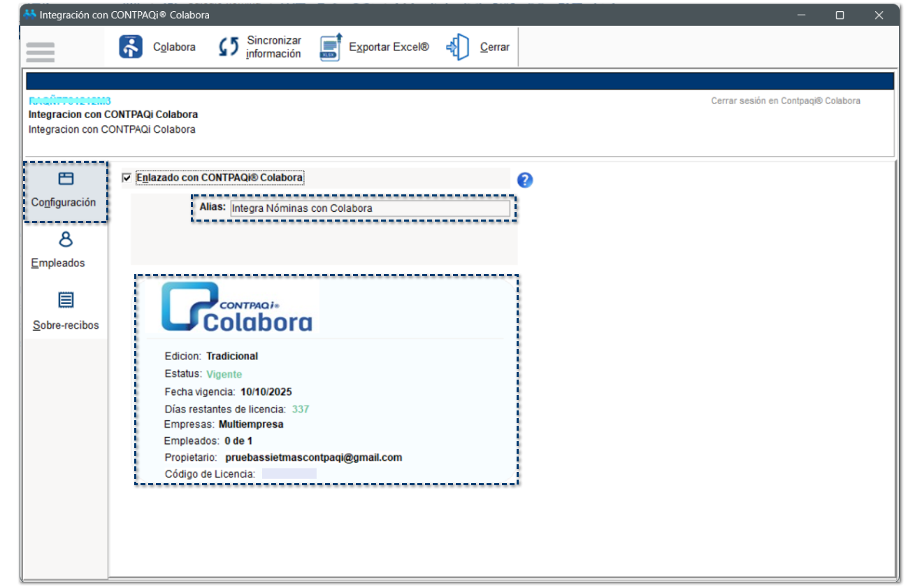Click the Alias text input field
Image resolution: width=906 pixels, height=588 pixels.
pos(369,208)
